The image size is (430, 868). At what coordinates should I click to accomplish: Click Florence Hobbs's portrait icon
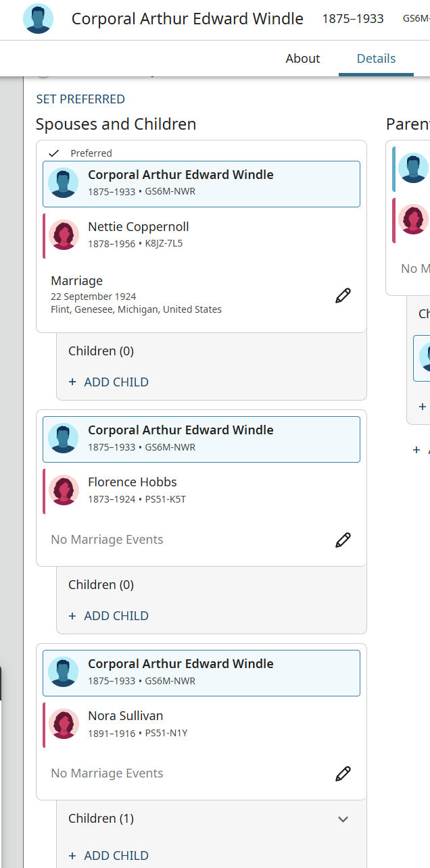coord(64,490)
